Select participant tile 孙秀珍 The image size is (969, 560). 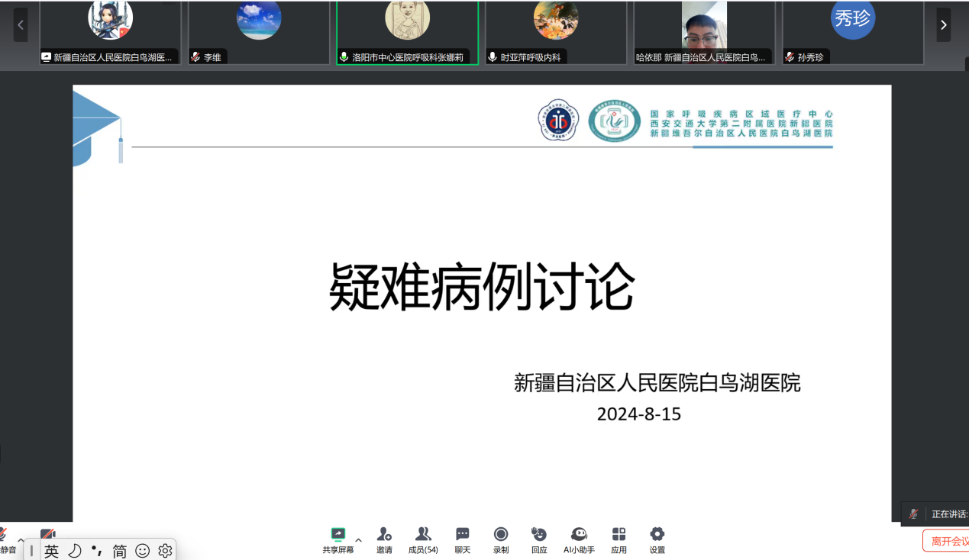[x=853, y=32]
